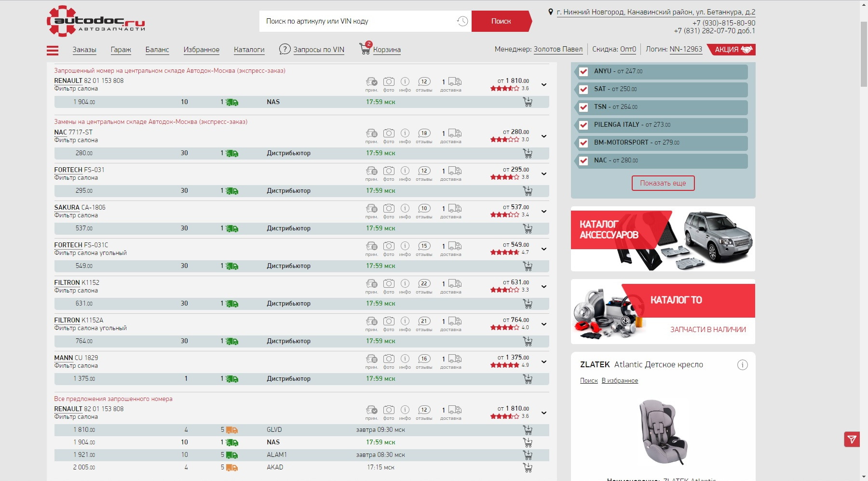View reviews for FILTRON K1152
The width and height of the screenshot is (868, 481).
424,283
